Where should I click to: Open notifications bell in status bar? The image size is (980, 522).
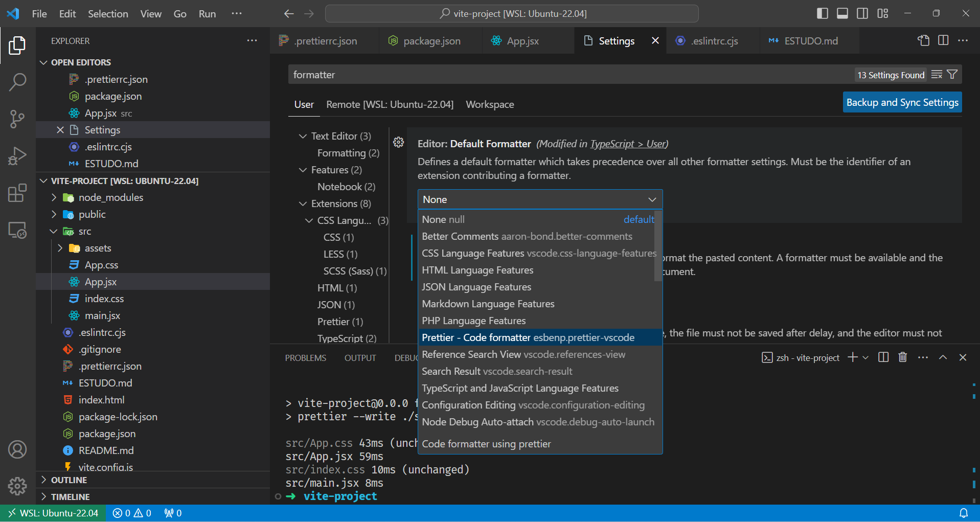click(x=964, y=513)
